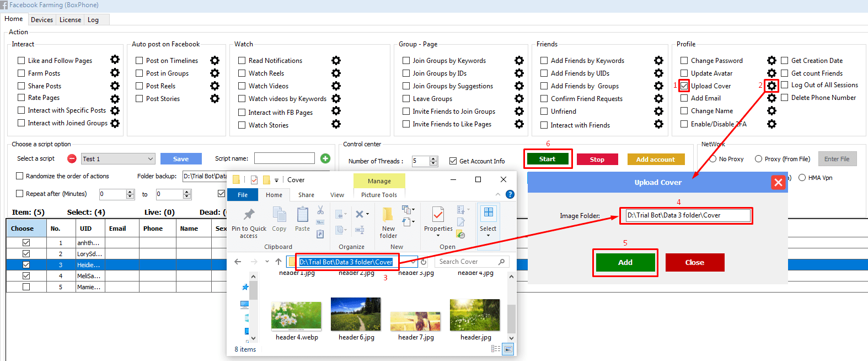Click the green add script icon
The width and height of the screenshot is (868, 361).
pyautogui.click(x=325, y=158)
